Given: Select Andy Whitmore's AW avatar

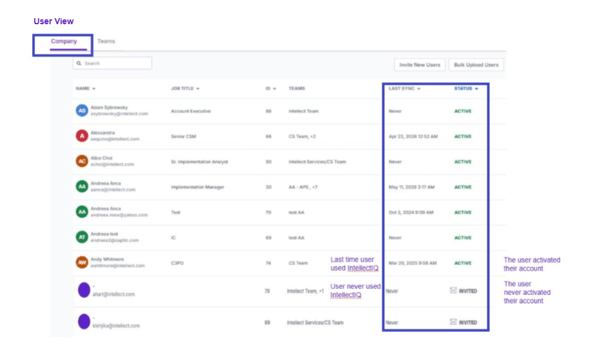Looking at the screenshot, I should 82,262.
